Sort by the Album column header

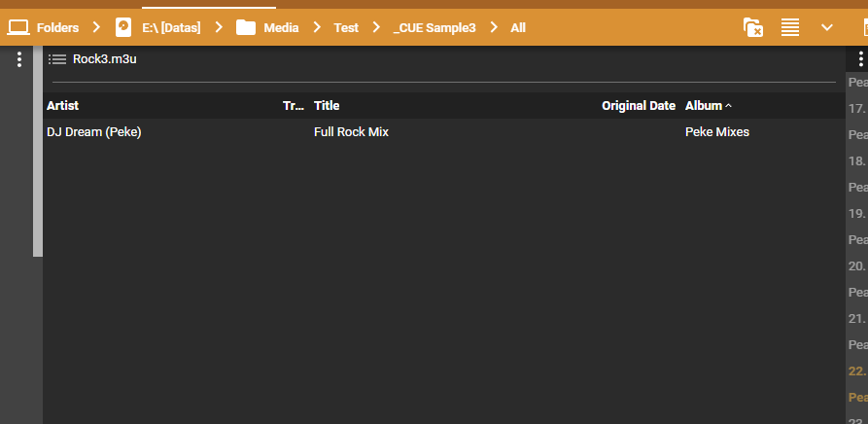pyautogui.click(x=704, y=105)
